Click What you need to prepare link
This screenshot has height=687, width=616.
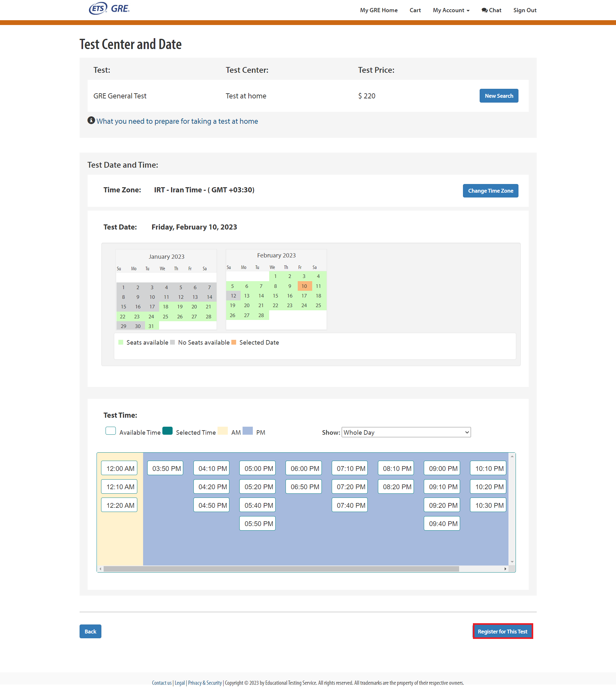point(178,121)
